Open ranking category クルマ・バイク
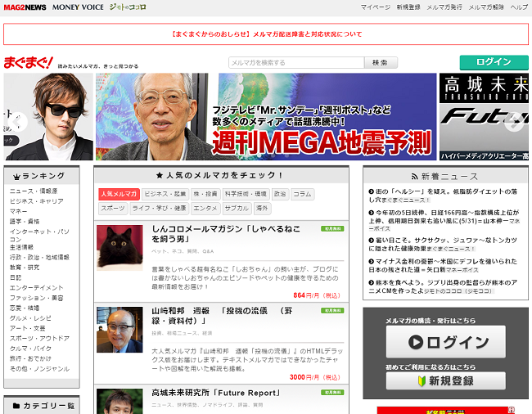The height and width of the screenshot is (414, 532). tap(30, 349)
